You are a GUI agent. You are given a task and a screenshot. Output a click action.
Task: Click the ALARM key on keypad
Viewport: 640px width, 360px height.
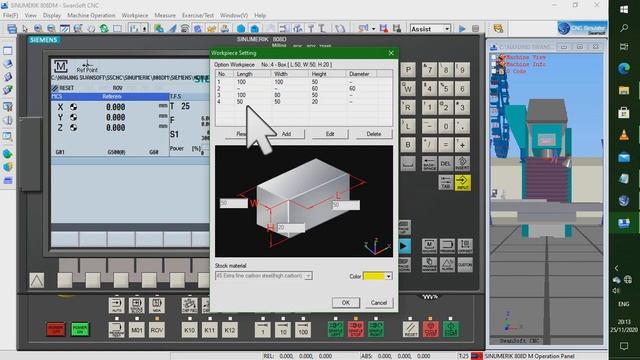click(447, 264)
